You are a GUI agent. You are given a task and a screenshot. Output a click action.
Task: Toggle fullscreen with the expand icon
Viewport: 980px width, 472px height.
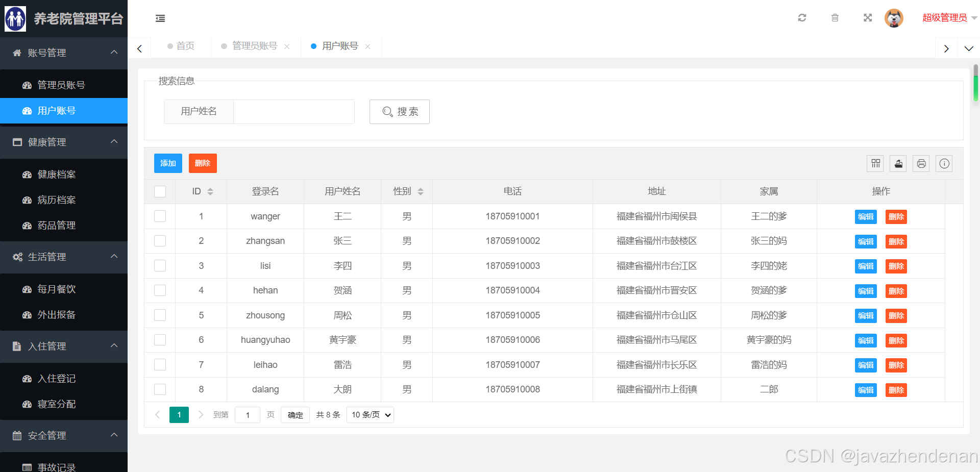tap(868, 18)
